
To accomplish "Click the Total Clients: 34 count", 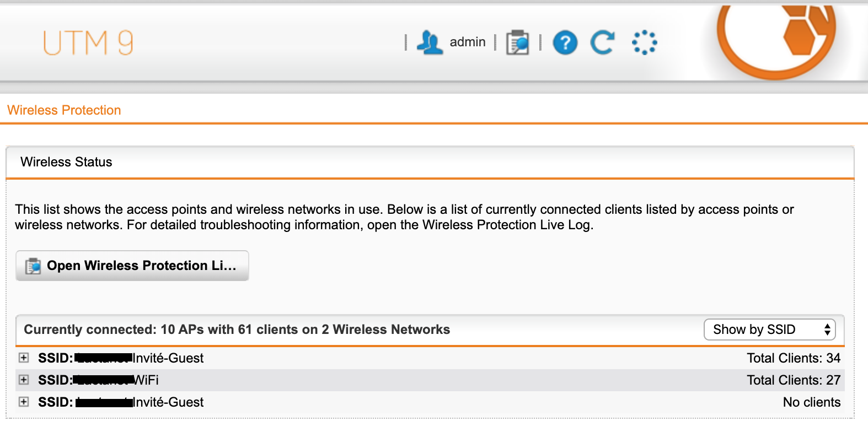I will pos(794,358).
